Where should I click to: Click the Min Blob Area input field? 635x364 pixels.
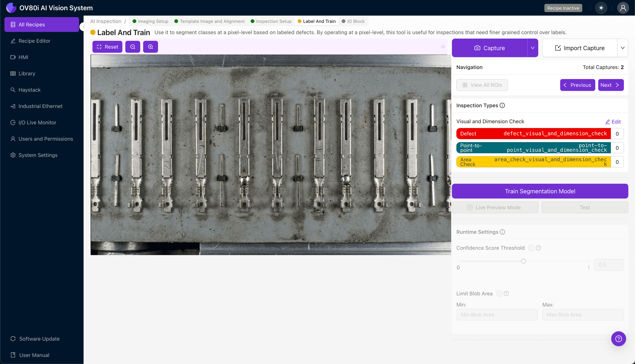497,314
